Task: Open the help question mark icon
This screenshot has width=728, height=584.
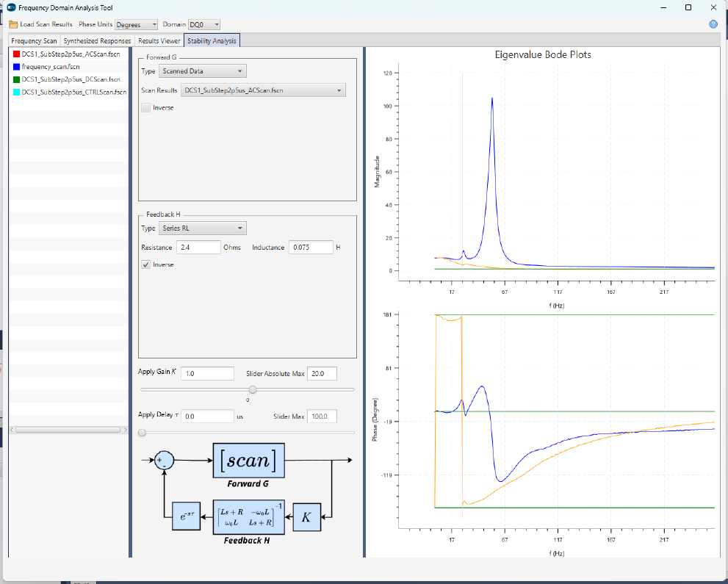Action: pyautogui.click(x=713, y=24)
